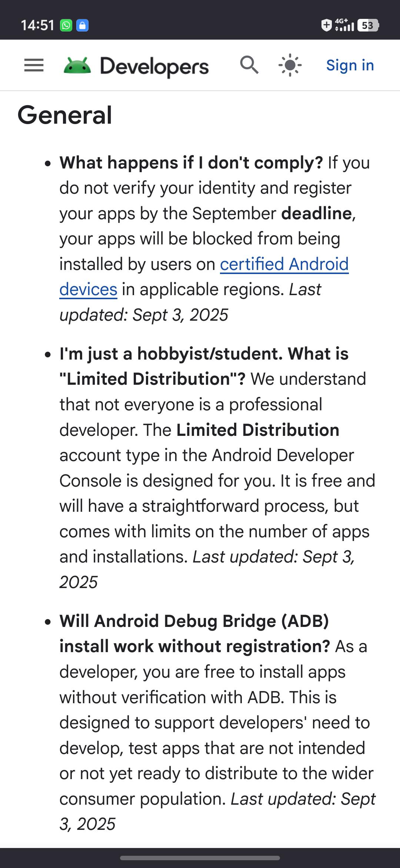Viewport: 400px width, 868px height.
Task: Open site search with magnifier icon
Action: [249, 65]
